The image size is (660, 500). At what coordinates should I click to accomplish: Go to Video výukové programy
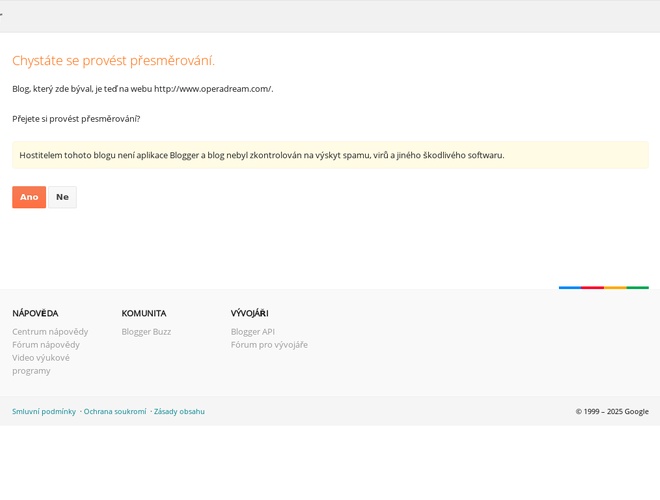coord(41,364)
